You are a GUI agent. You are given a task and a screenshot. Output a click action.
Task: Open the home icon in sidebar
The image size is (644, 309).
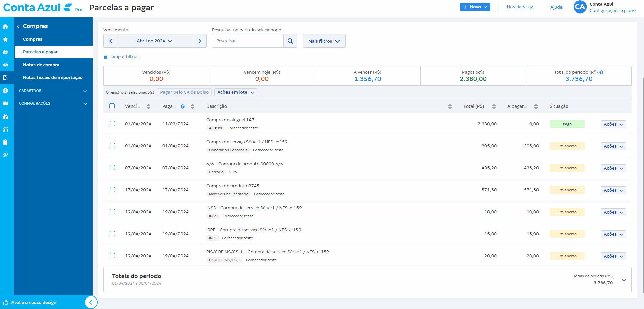[5, 26]
